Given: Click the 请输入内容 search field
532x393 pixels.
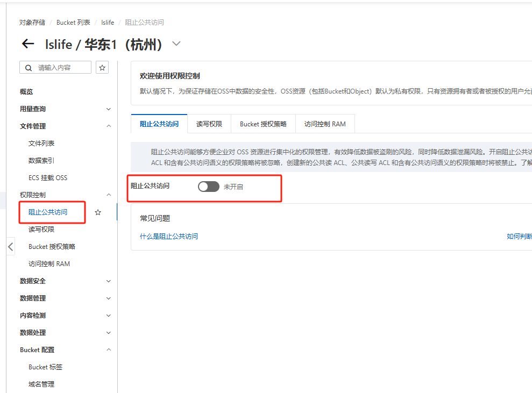Looking at the screenshot, I should pyautogui.click(x=62, y=68).
